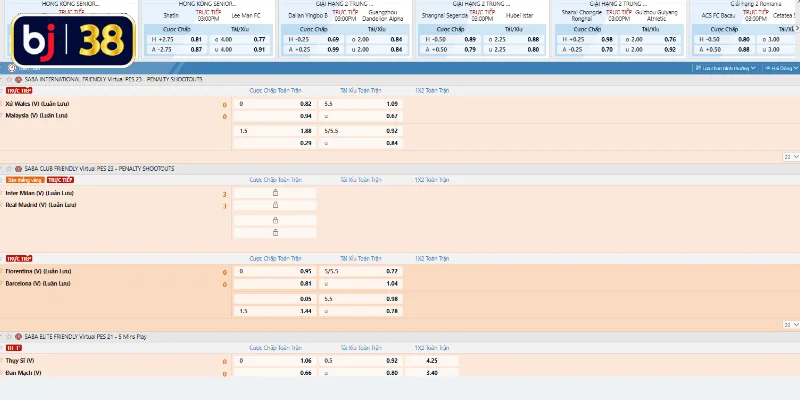This screenshot has height=400, width=800.
Task: Select Đan Mạch 1X2 odds 3.40
Action: 432,372
